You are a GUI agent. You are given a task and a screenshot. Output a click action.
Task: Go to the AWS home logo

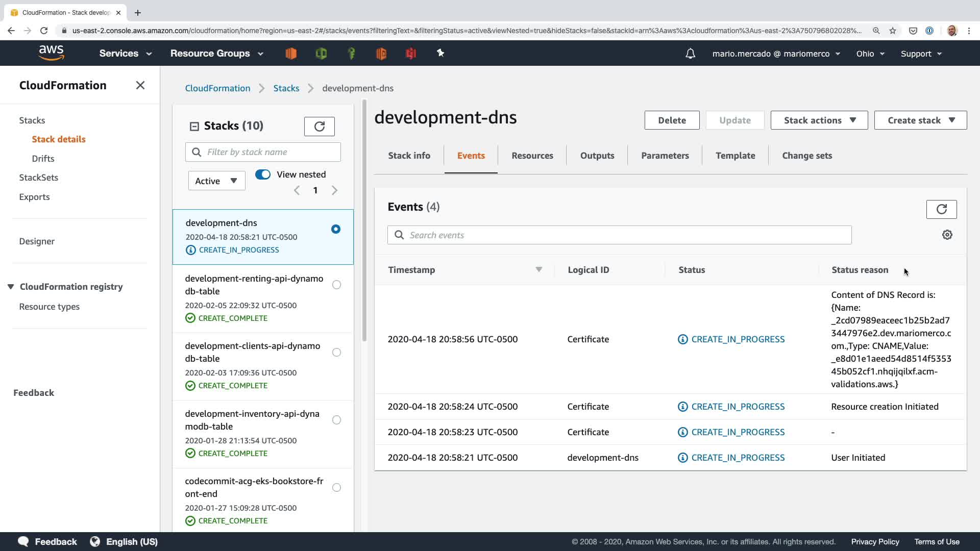[x=51, y=53]
